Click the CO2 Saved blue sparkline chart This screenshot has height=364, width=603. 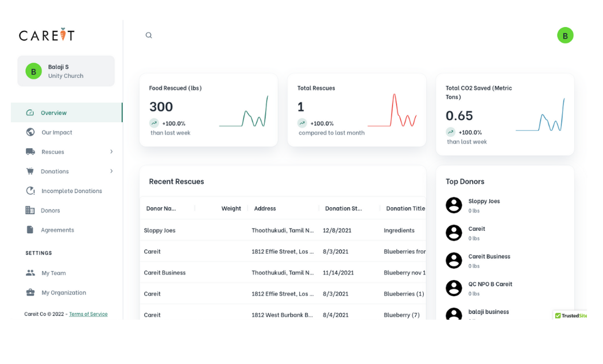[540, 115]
